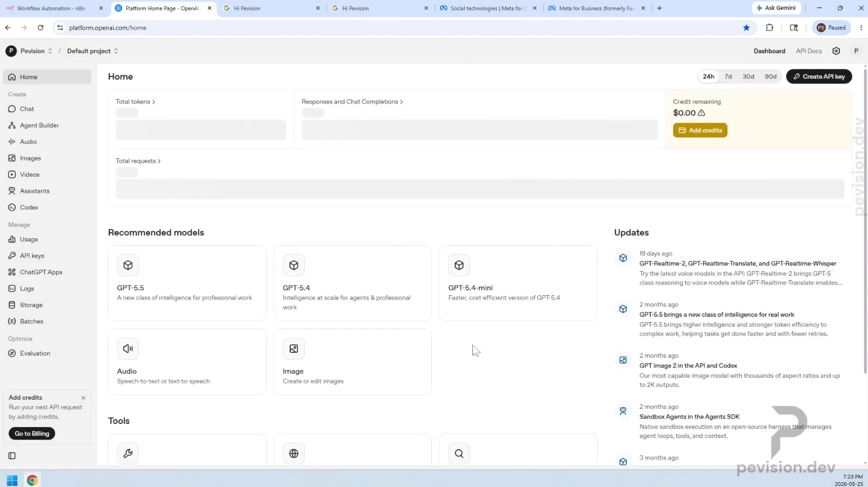The height and width of the screenshot is (487, 868).
Task: Click the Create API key button
Action: tap(819, 76)
